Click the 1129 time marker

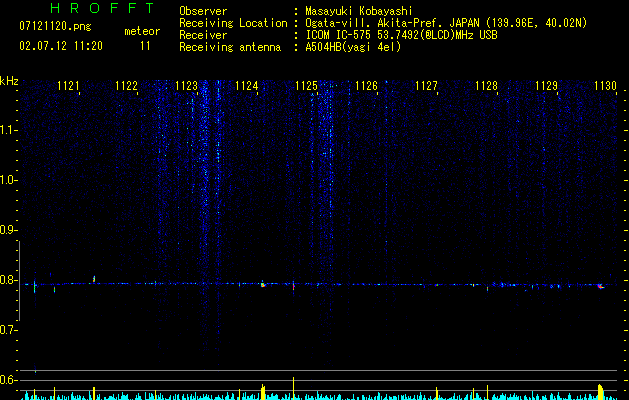(546, 86)
